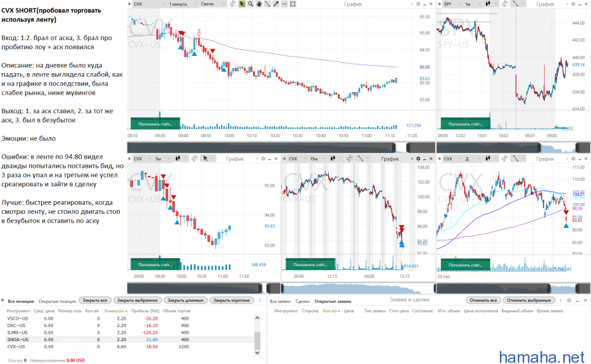
Task: Click 'Отменить все' button
Action: [x=483, y=301]
